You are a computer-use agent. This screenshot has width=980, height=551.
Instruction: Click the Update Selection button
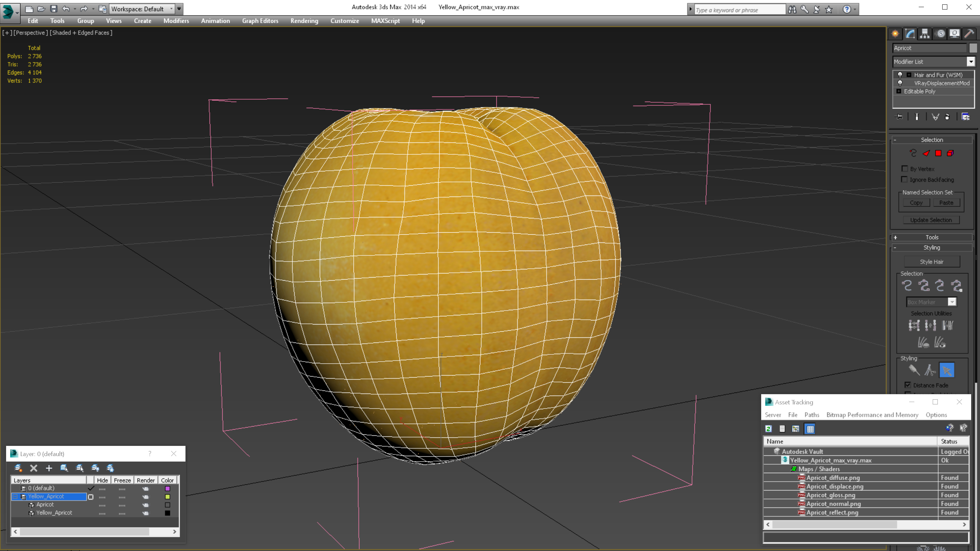pyautogui.click(x=931, y=220)
